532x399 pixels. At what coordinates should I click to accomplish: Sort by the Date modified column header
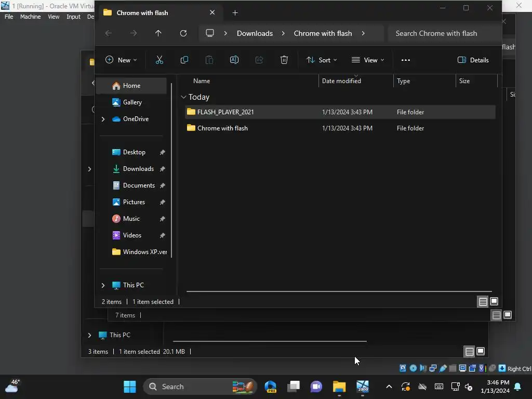tap(341, 81)
